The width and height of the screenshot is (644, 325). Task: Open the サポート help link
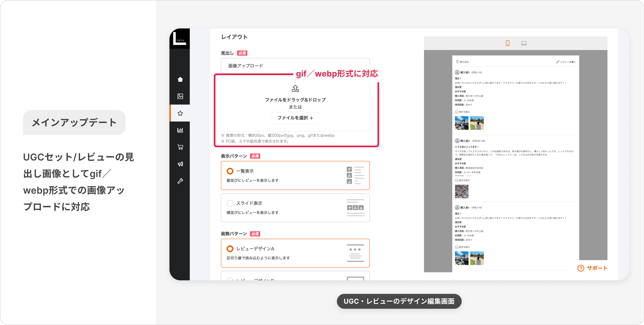(x=592, y=268)
